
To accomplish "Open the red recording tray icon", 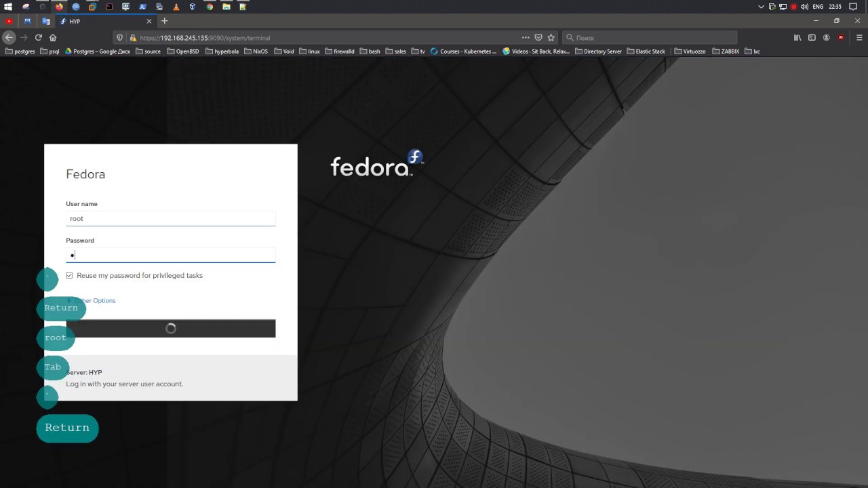I will [x=793, y=7].
